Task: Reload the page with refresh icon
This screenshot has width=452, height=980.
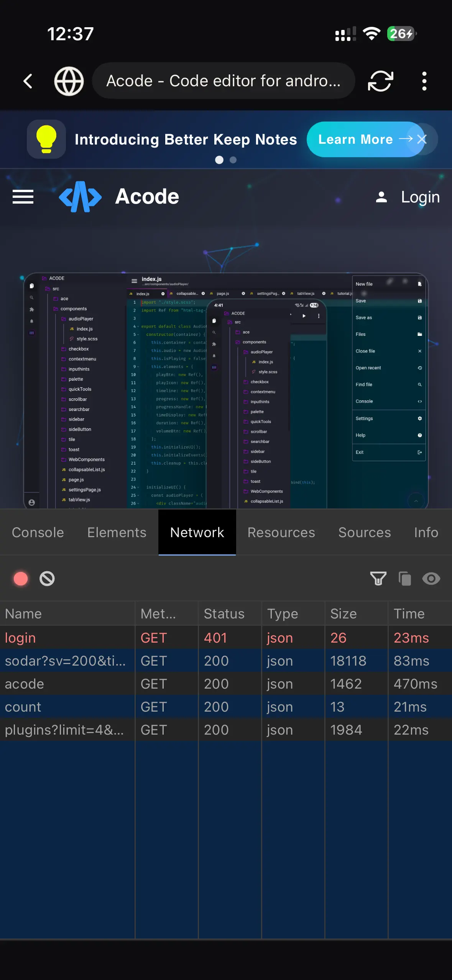Action: coord(380,81)
